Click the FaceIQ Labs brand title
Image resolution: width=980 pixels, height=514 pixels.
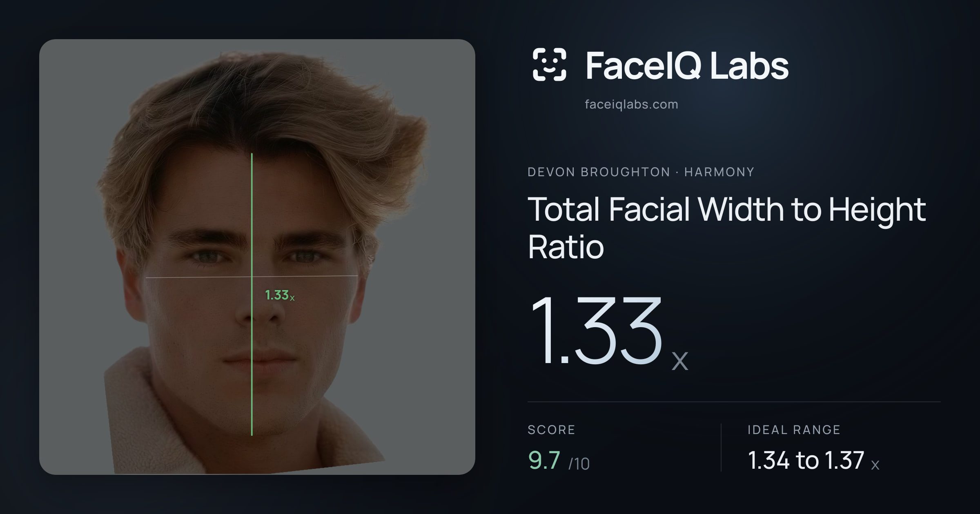coord(687,65)
